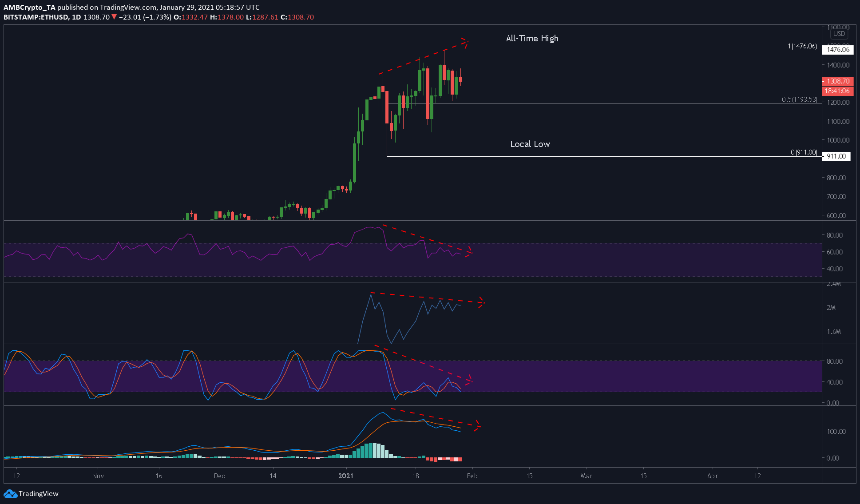The width and height of the screenshot is (860, 504).
Task: Click the 2M label on volume pane scale
Action: [x=831, y=307]
